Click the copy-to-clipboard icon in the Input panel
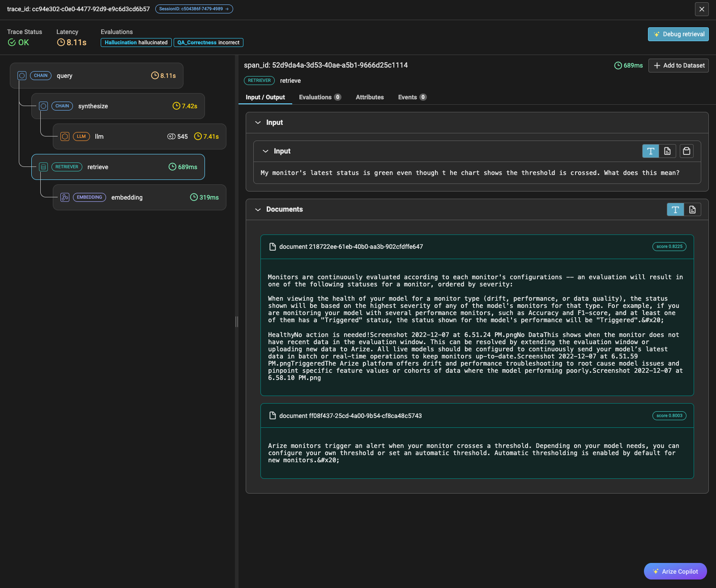716x588 pixels. click(x=686, y=151)
